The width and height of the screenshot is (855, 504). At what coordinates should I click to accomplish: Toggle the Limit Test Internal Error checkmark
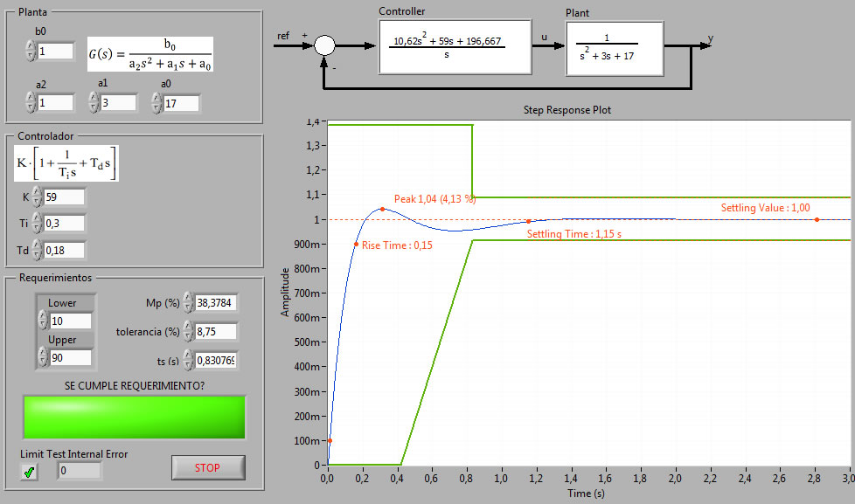[x=30, y=469]
